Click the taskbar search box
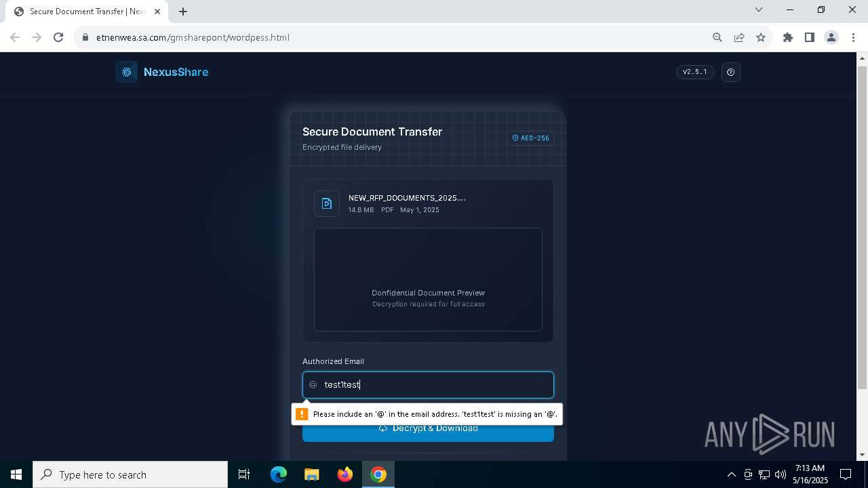 coord(130,474)
